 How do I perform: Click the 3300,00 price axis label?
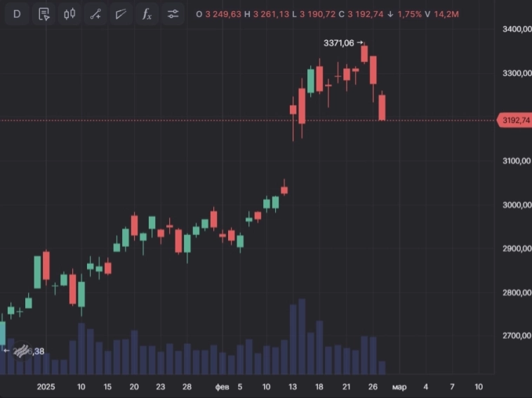pyautogui.click(x=517, y=73)
